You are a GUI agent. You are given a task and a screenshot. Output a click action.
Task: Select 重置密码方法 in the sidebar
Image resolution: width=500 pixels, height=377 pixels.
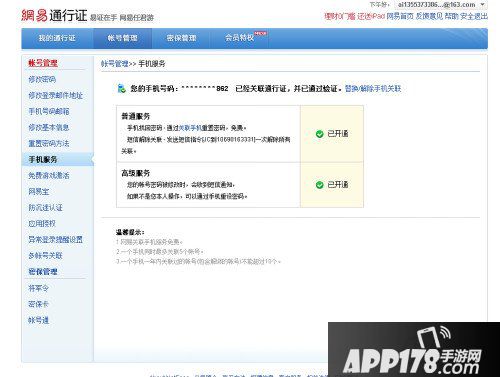tap(49, 143)
